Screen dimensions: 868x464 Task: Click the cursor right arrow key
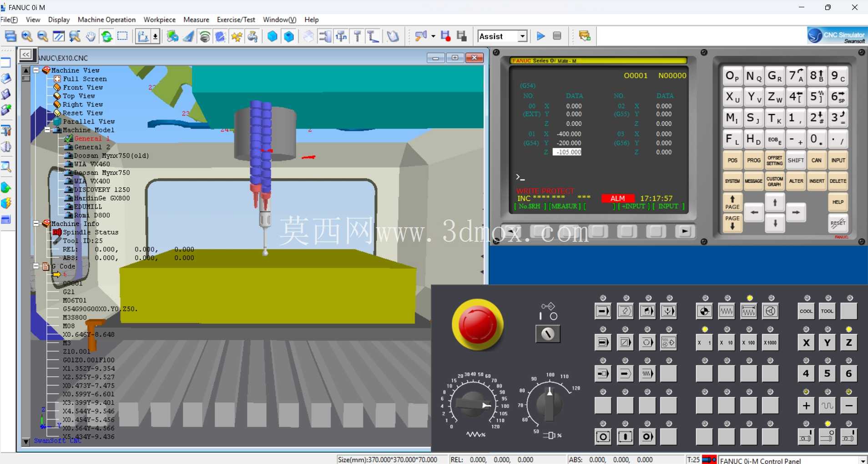coord(796,212)
